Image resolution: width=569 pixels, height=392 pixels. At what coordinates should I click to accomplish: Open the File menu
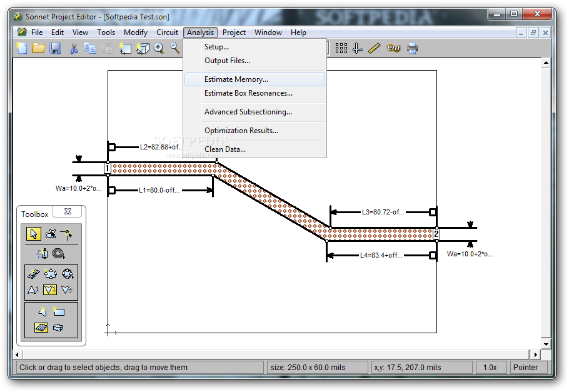(37, 33)
